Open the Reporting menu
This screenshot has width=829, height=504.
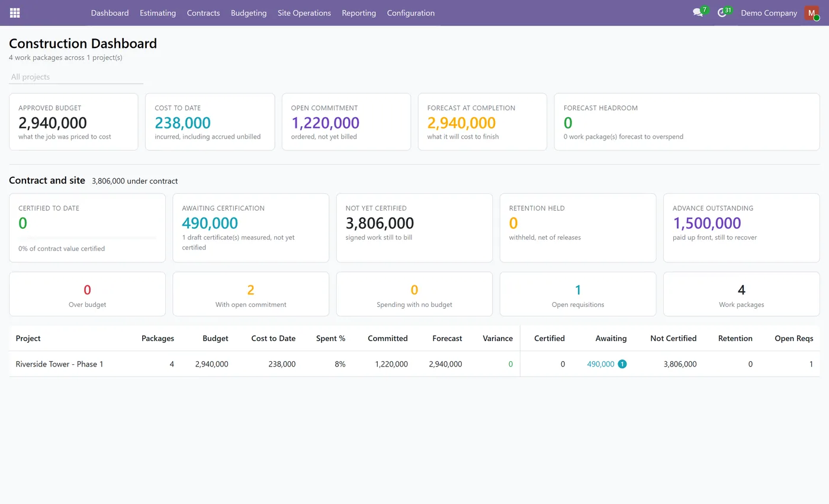click(359, 12)
